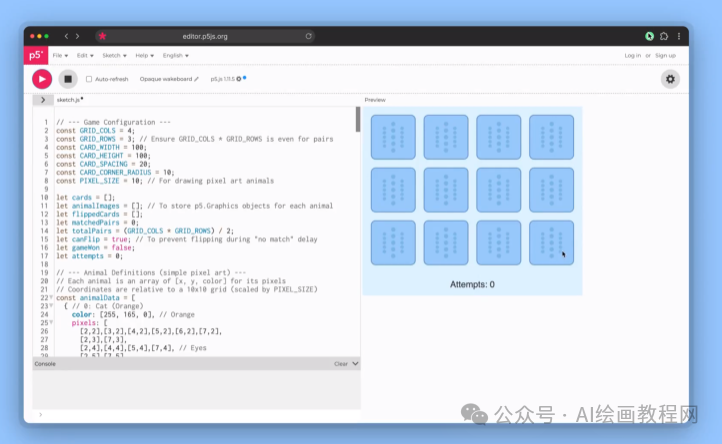Flip the fourth card in top row
Image resolution: width=722 pixels, height=444 pixels.
[x=551, y=137]
